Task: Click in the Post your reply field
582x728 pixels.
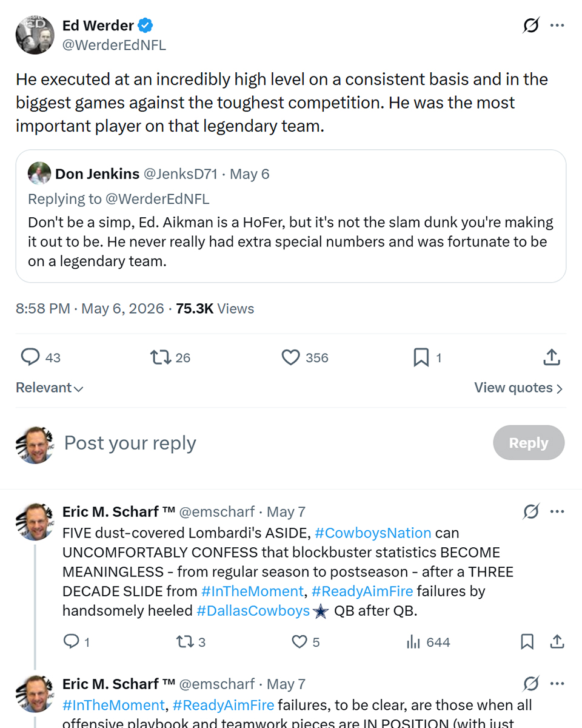Action: 273,443
